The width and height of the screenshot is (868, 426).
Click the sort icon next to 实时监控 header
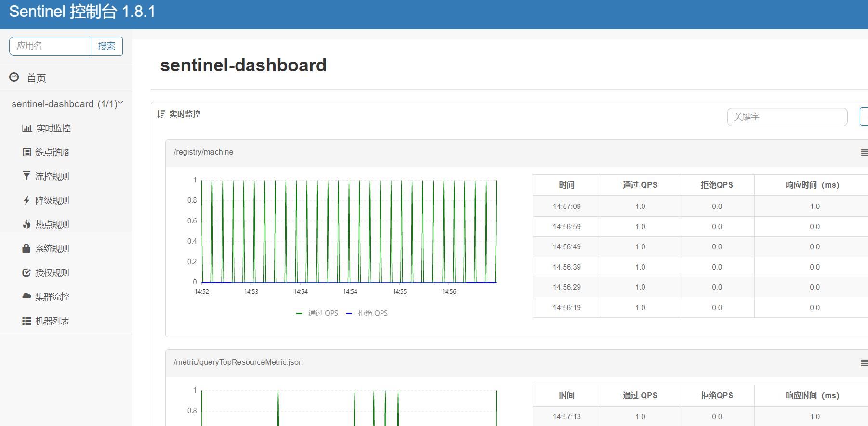(x=161, y=114)
